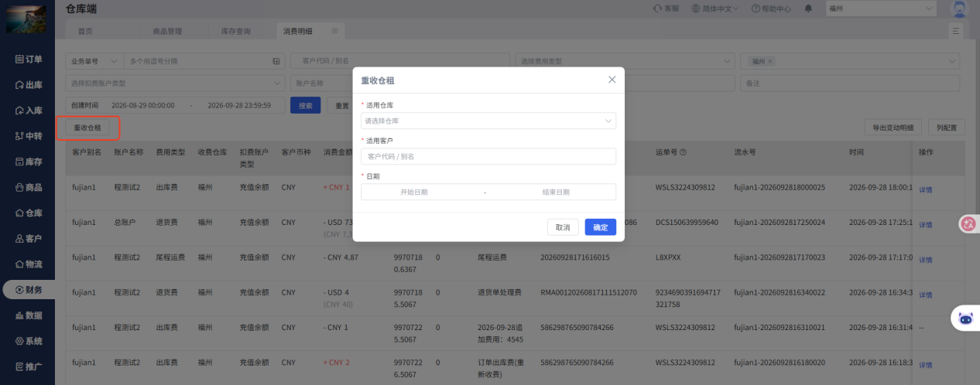980x385 pixels.
Task: Open 中转 in the sidebar
Action: pyautogui.click(x=28, y=136)
